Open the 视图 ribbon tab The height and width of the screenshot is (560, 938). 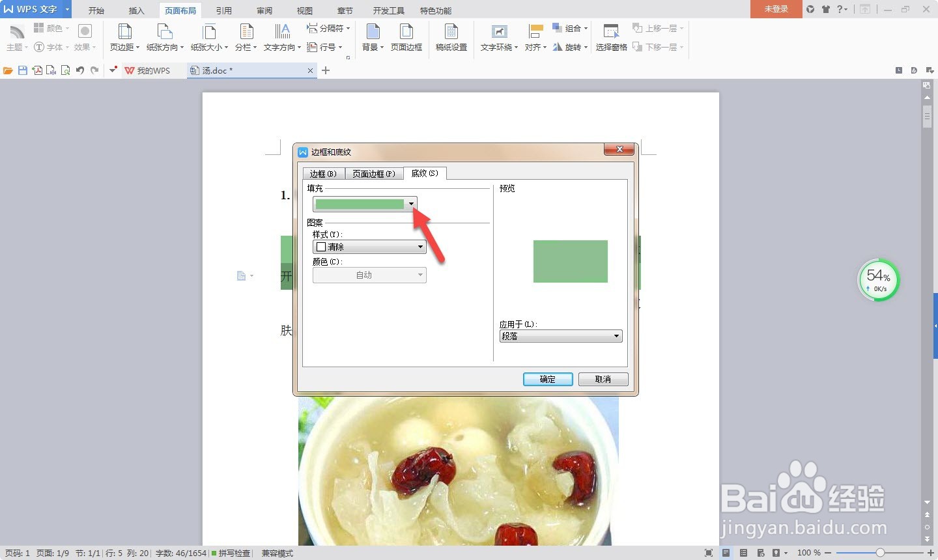(x=305, y=10)
